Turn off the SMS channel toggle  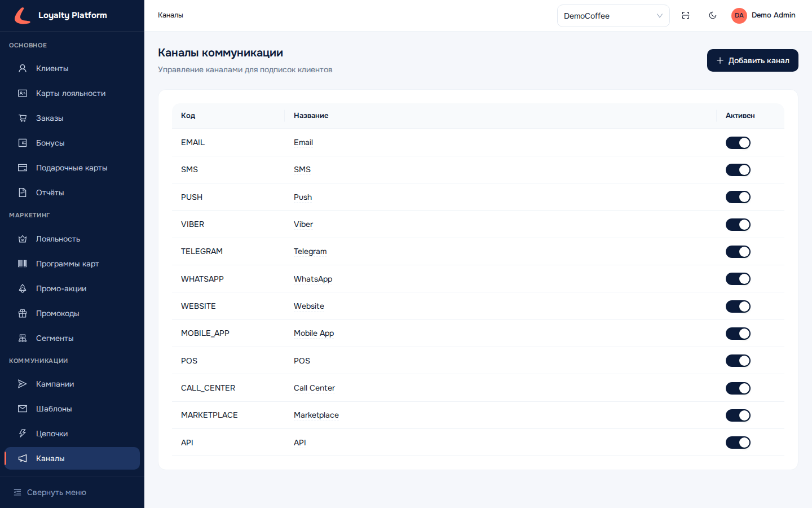point(738,170)
